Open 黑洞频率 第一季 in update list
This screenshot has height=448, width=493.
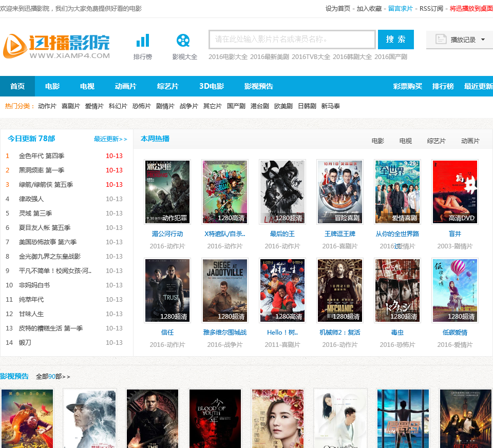(42, 170)
